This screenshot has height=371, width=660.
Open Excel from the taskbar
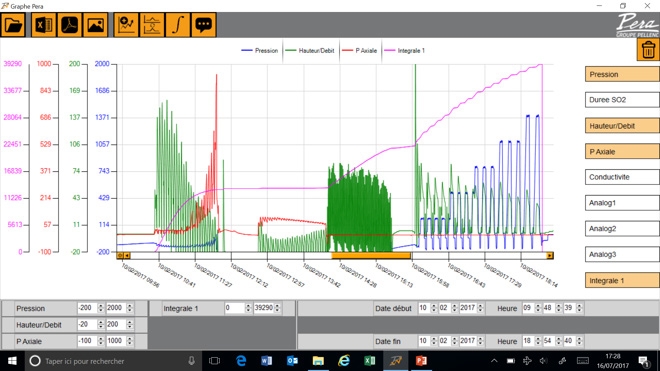(x=370, y=361)
